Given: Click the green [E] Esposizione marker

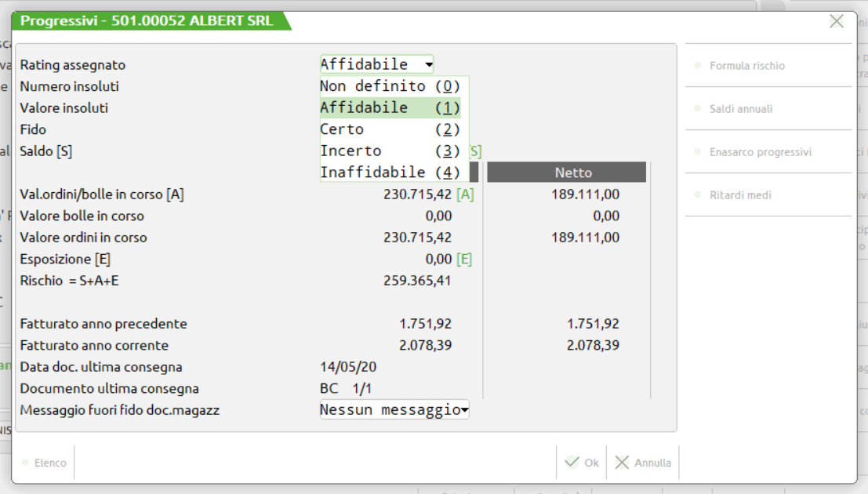Looking at the screenshot, I should pyautogui.click(x=464, y=259).
